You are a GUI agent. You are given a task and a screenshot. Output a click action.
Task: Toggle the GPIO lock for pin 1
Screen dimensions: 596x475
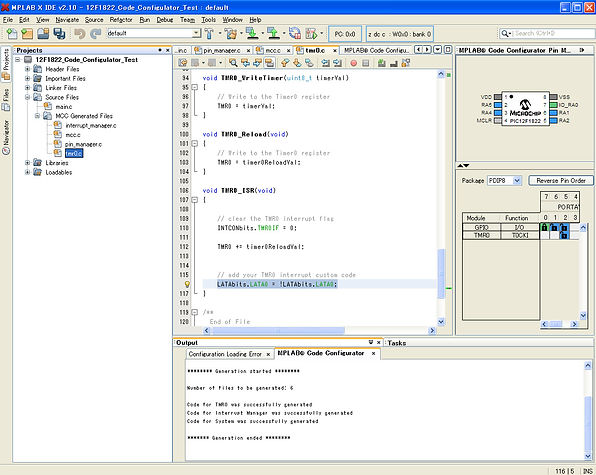tap(554, 227)
